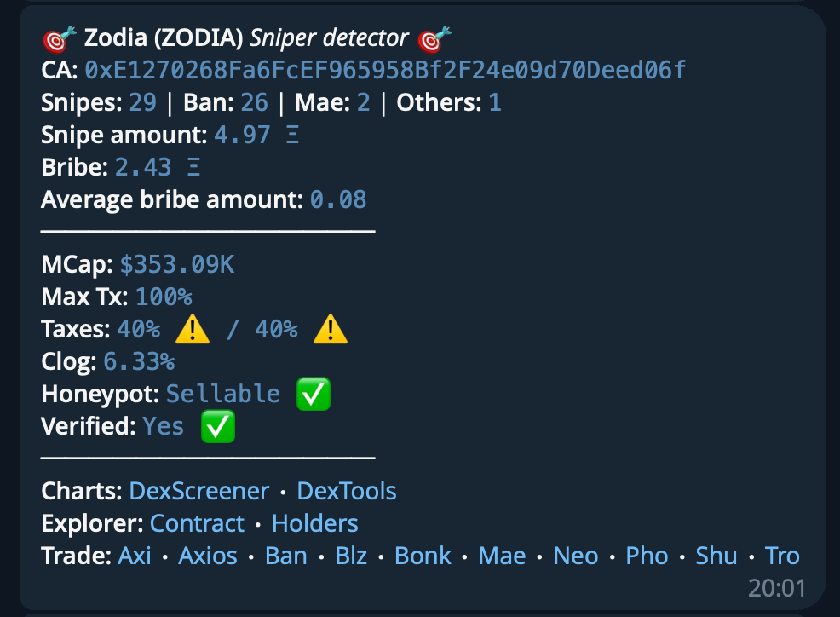Open the DexTools chart link
The width and height of the screenshot is (840, 617).
pos(346,490)
